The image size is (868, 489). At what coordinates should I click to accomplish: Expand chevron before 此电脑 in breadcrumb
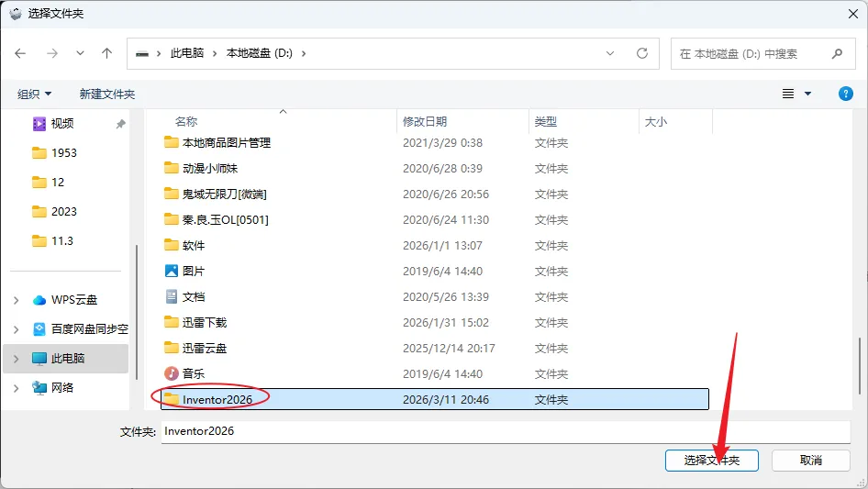[159, 53]
